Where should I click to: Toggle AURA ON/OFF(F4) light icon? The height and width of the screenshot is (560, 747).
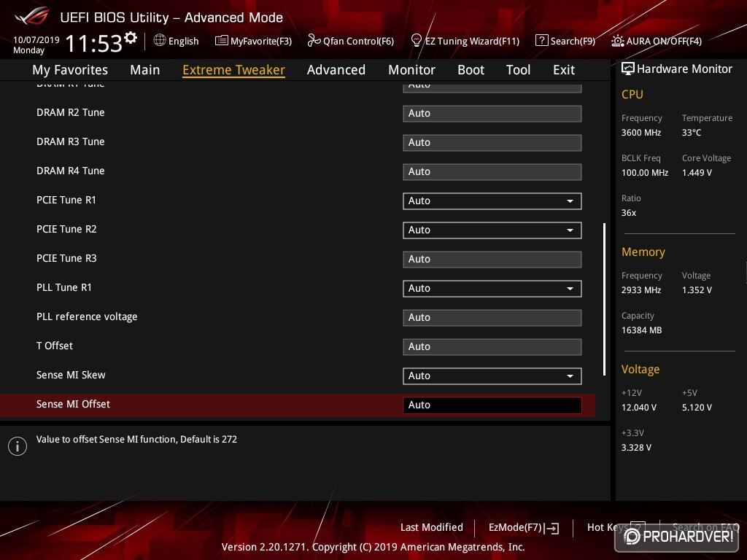pos(617,41)
